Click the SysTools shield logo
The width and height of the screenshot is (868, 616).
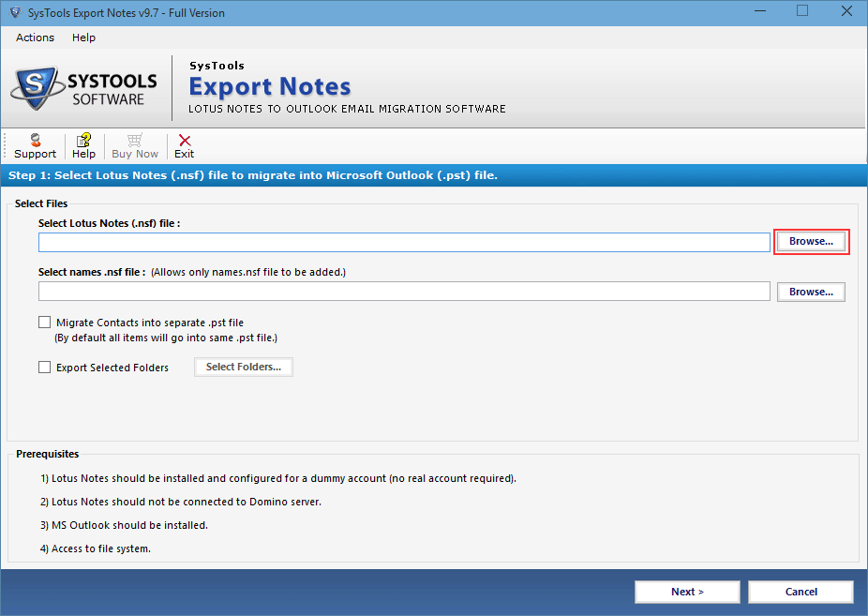37,87
